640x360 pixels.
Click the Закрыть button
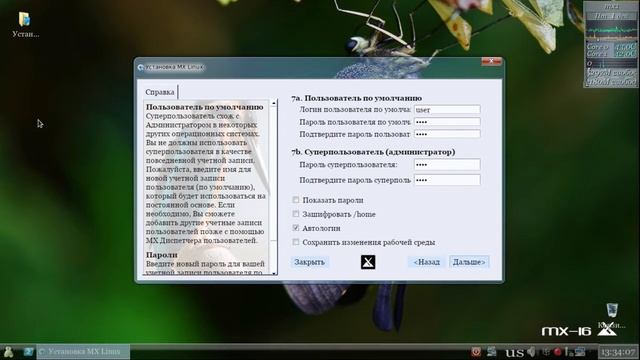pyautogui.click(x=309, y=262)
